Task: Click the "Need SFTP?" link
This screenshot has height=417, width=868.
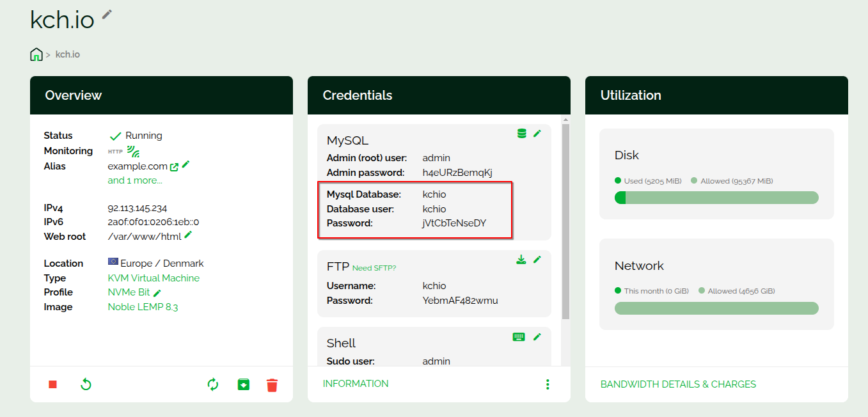Action: (374, 268)
